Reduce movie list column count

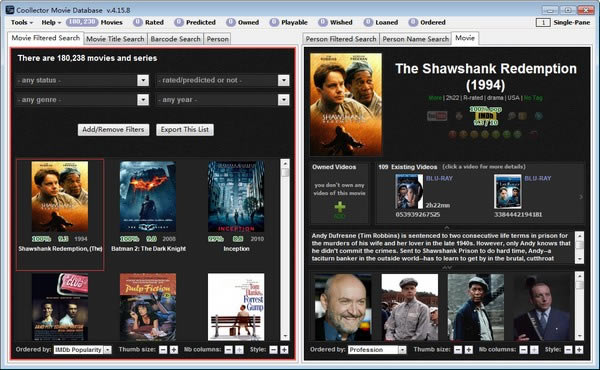point(228,350)
